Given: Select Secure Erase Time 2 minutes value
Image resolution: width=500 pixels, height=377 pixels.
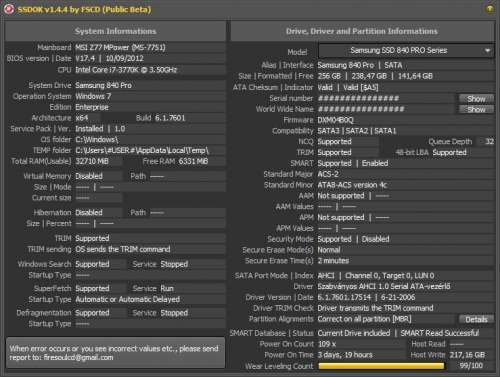Looking at the screenshot, I should pos(333,261).
